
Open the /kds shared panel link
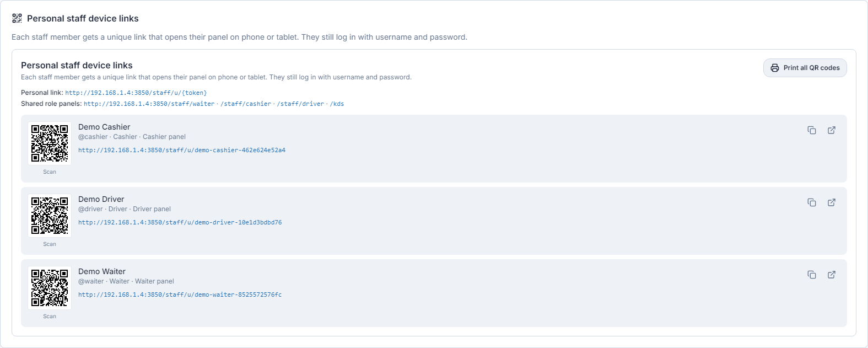coord(337,104)
